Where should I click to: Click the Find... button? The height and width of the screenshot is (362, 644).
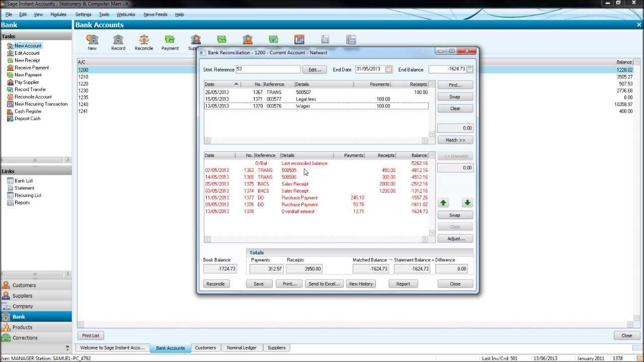pos(455,85)
